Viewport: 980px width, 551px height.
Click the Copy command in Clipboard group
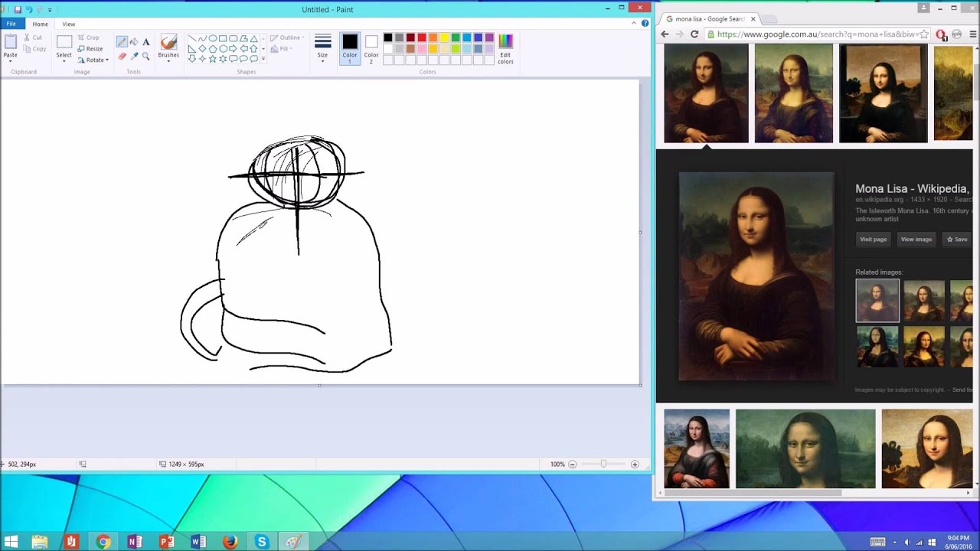tap(34, 49)
